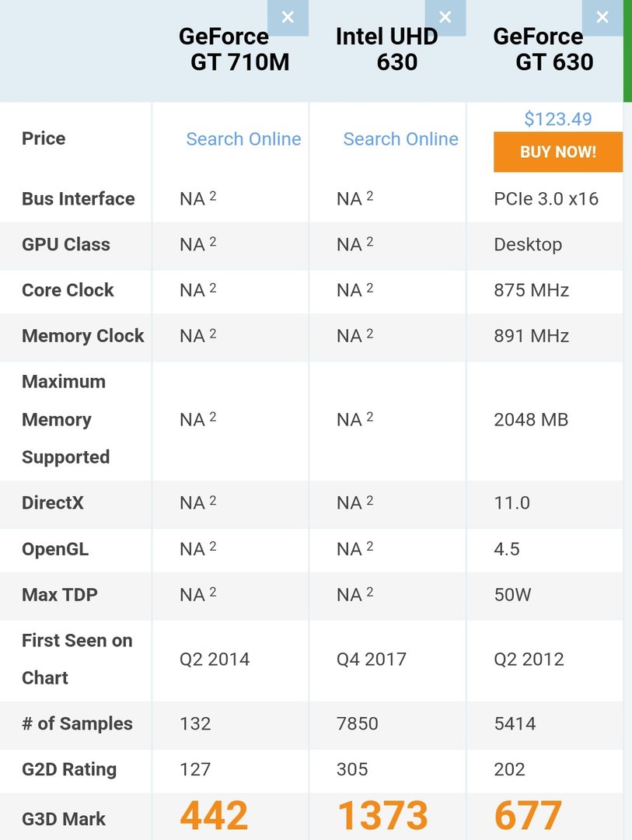632x840 pixels.
Task: Remove Intel UHD 630 from the comparison
Action: [445, 17]
